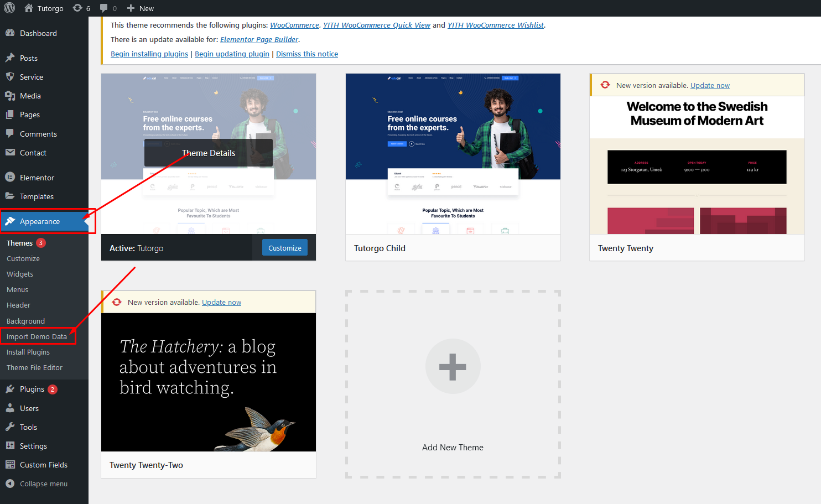
Task: Click the Plugins plug icon
Action: [10, 389]
